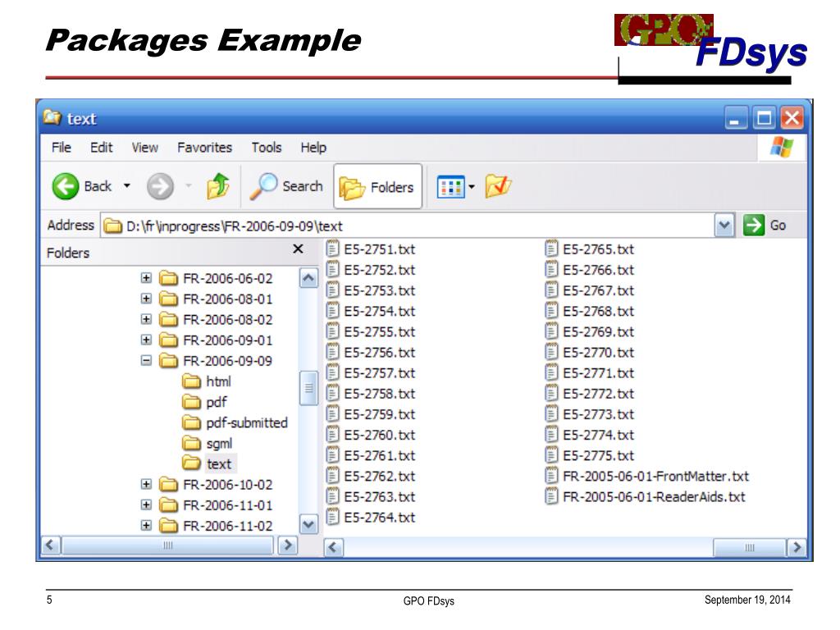The height and width of the screenshot is (630, 840).
Task: Select file icon of E5-2767.txt
Action: pos(551,290)
